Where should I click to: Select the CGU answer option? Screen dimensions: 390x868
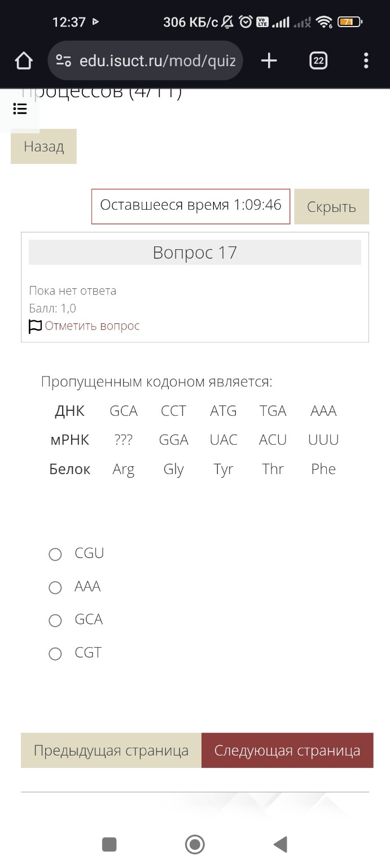click(x=55, y=554)
